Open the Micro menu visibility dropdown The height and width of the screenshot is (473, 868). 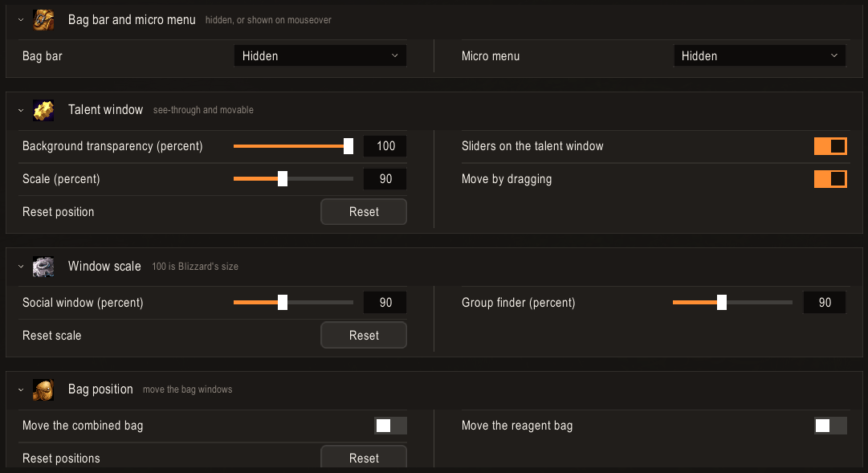760,56
